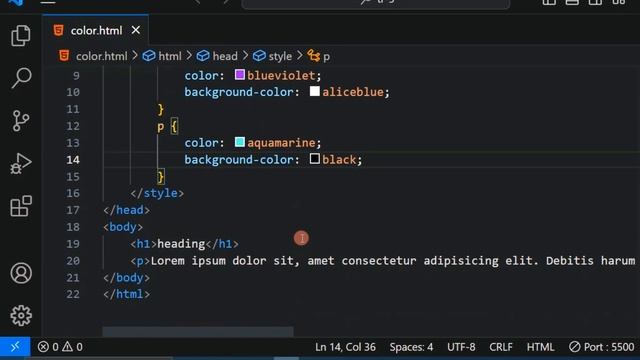Image resolution: width=640 pixels, height=360 pixels.
Task: Click the closing </style> tag
Action: point(157,193)
